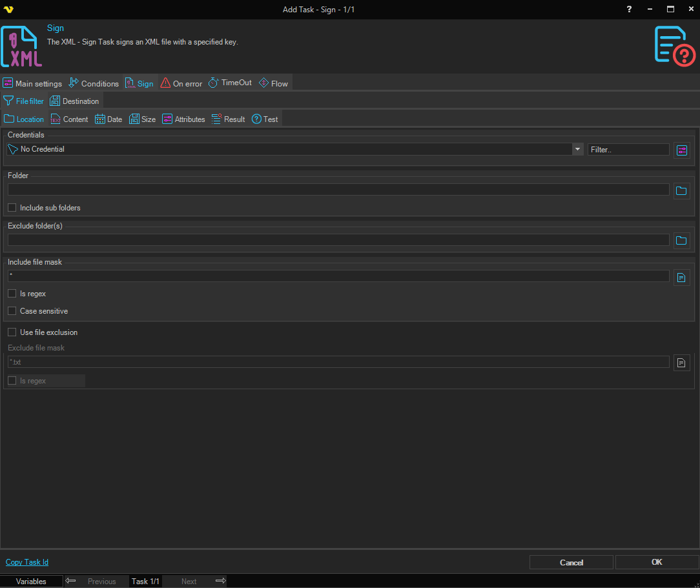Open exclude file mask editor icon

coord(681,363)
